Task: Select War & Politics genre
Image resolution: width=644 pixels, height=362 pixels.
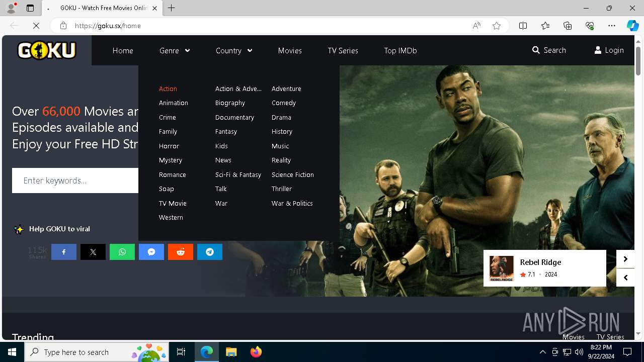Action: coord(292,203)
